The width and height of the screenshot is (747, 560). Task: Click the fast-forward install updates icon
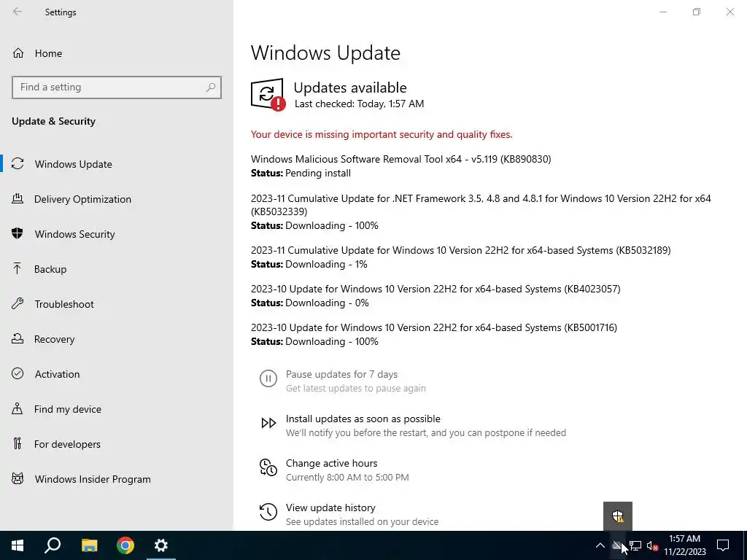268,423
